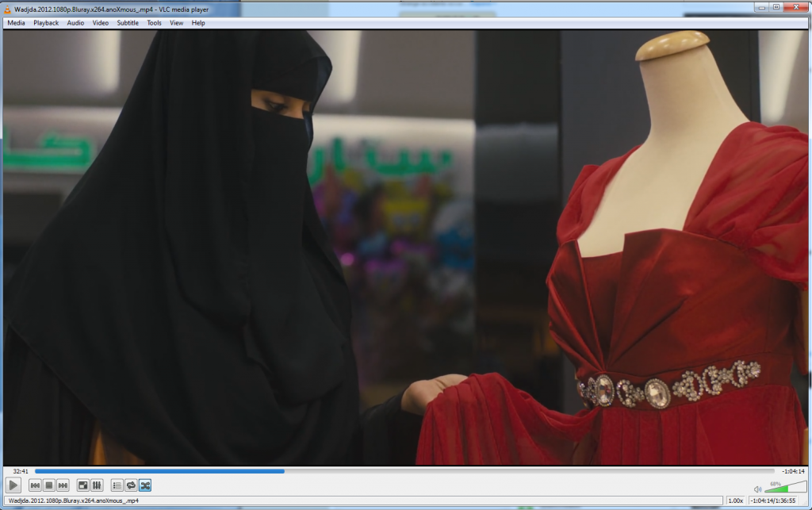Open the Media menu
This screenshot has width=812, height=510.
pos(16,23)
